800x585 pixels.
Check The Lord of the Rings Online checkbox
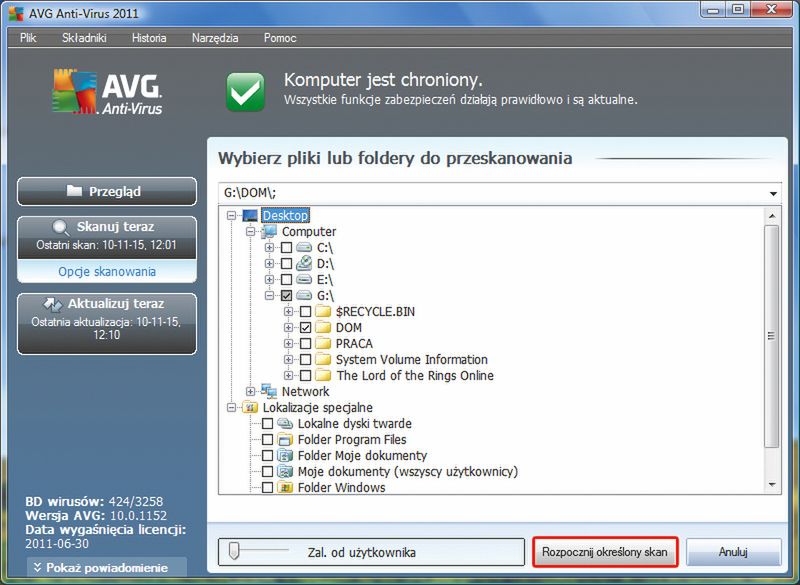pyautogui.click(x=306, y=375)
